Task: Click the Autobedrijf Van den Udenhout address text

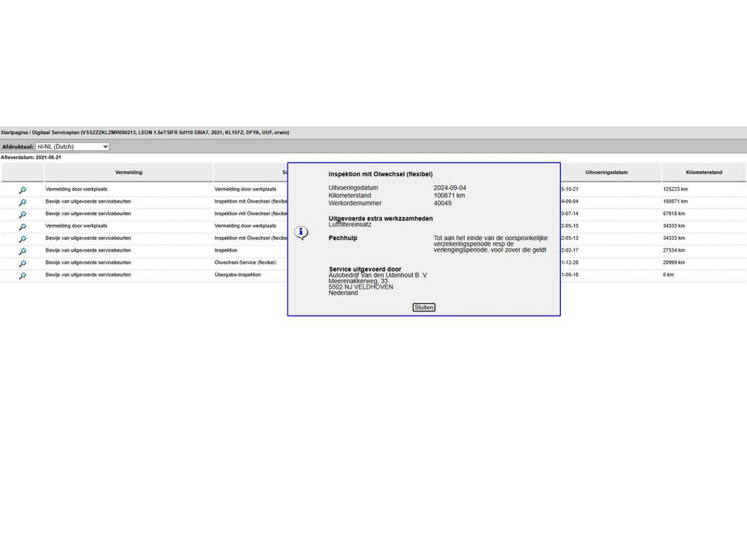Action: (378, 275)
